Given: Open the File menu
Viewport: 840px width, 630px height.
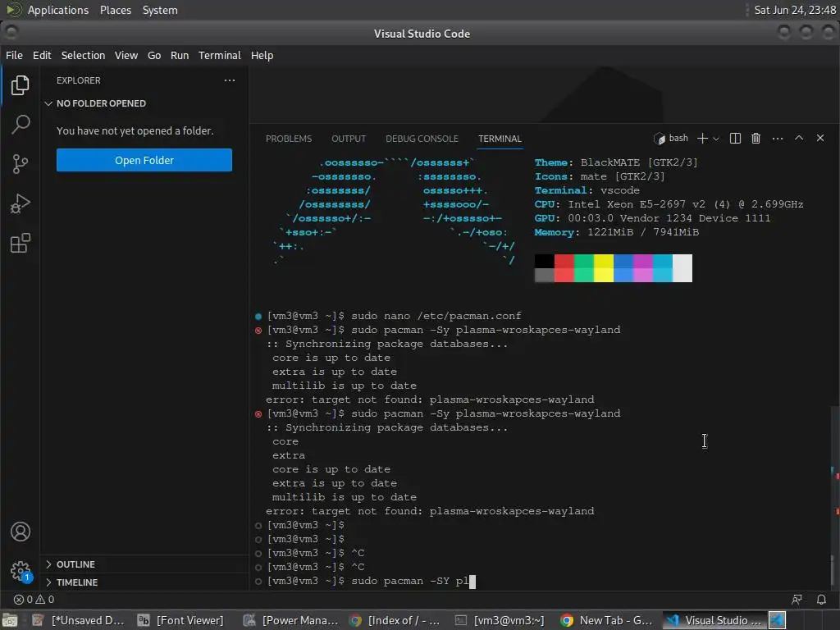Looking at the screenshot, I should click(x=14, y=55).
